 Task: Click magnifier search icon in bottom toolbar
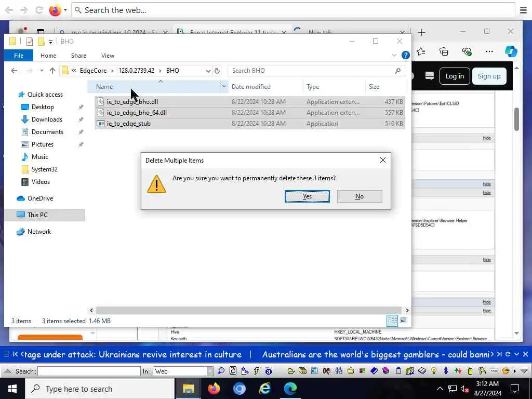click(221, 371)
